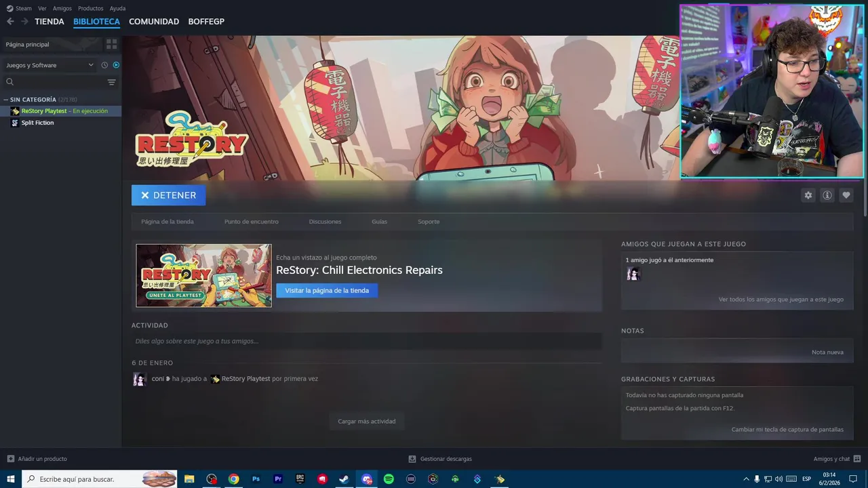Click the ReStory running game taskbar icon
Image resolution: width=868 pixels, height=488 pixels.
[x=500, y=479]
